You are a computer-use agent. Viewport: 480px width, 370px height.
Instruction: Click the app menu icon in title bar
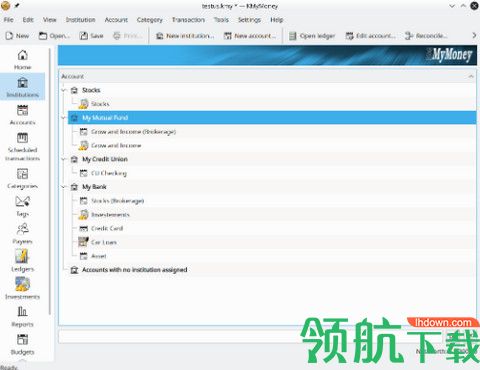(6, 6)
